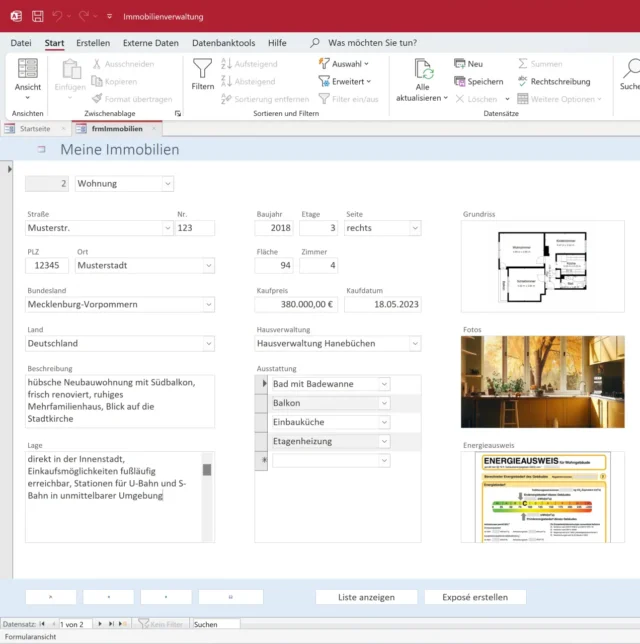The width and height of the screenshot is (640, 644).
Task: Open the Erstellen ribbon tab
Action: 93,43
